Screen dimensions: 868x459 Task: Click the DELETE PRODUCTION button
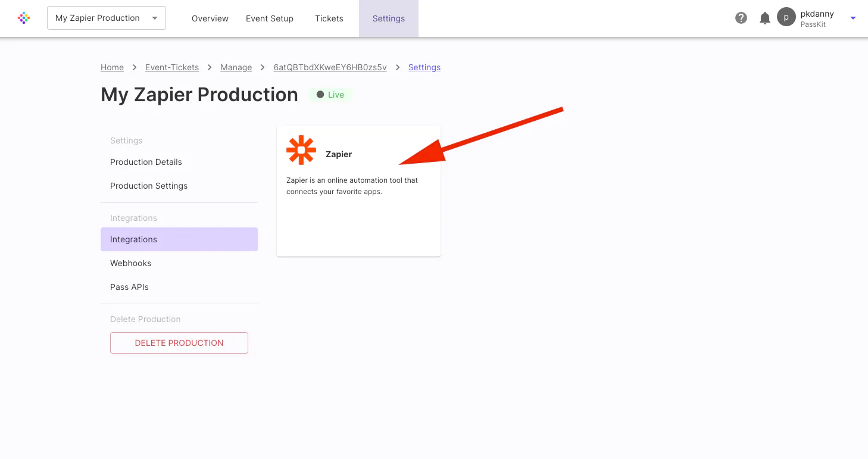tap(179, 343)
